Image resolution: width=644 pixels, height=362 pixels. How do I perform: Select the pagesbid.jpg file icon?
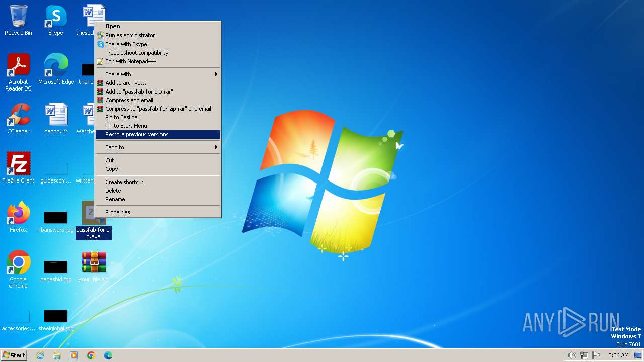pyautogui.click(x=56, y=270)
